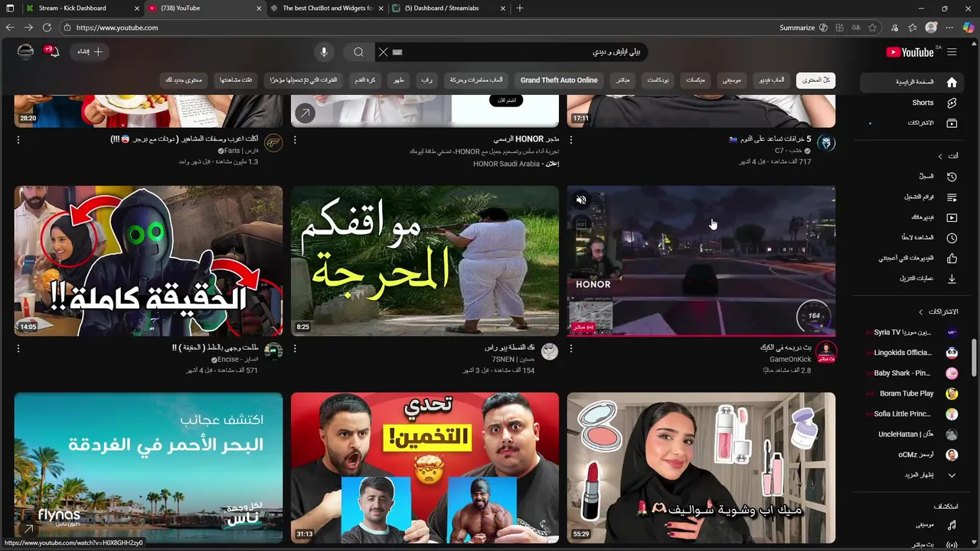Open HONOR Saudi Arabia advertiser link
The width and height of the screenshot is (980, 551).
(x=506, y=164)
